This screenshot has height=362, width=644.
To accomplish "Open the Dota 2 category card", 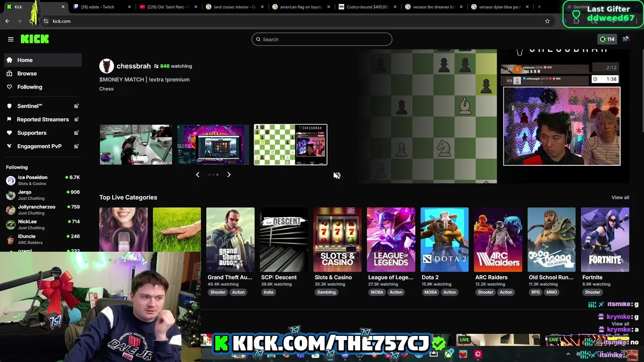I will pyautogui.click(x=444, y=239).
